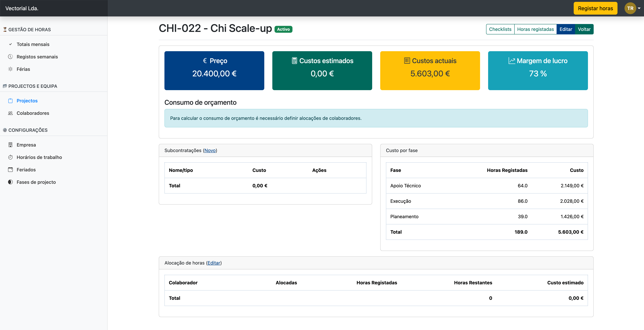The image size is (644, 330).
Task: Click the folder icon beside Projectos e Equipa
Action: pyautogui.click(x=5, y=86)
